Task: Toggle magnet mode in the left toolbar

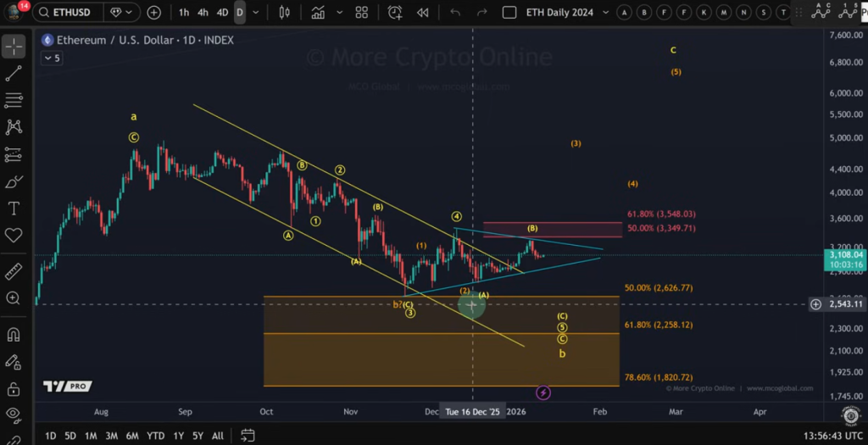Action: [x=14, y=334]
